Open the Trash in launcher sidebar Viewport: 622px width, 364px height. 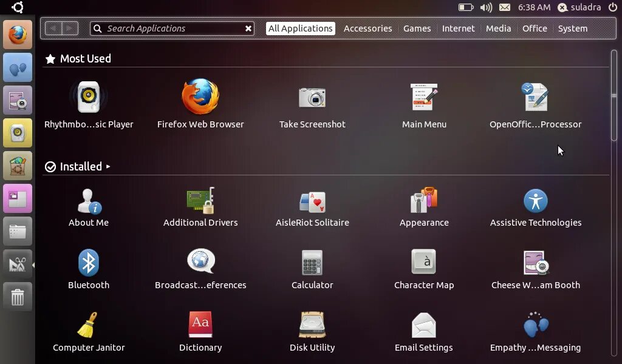coord(18,297)
